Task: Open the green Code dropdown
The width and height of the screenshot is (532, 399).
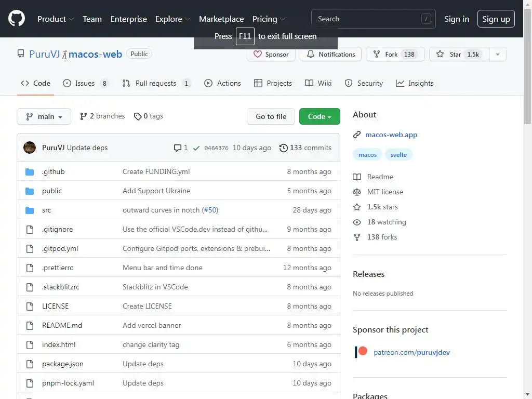Action: (x=320, y=116)
